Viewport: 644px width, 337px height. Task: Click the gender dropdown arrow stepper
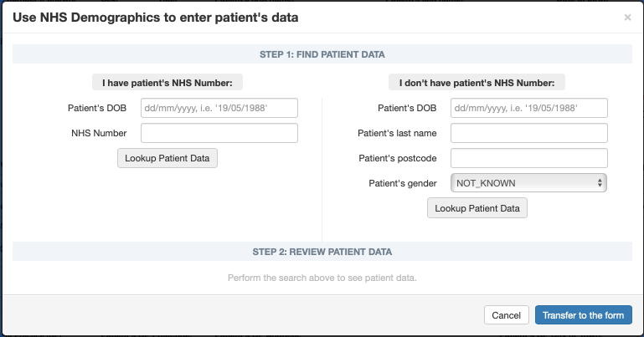click(x=600, y=183)
